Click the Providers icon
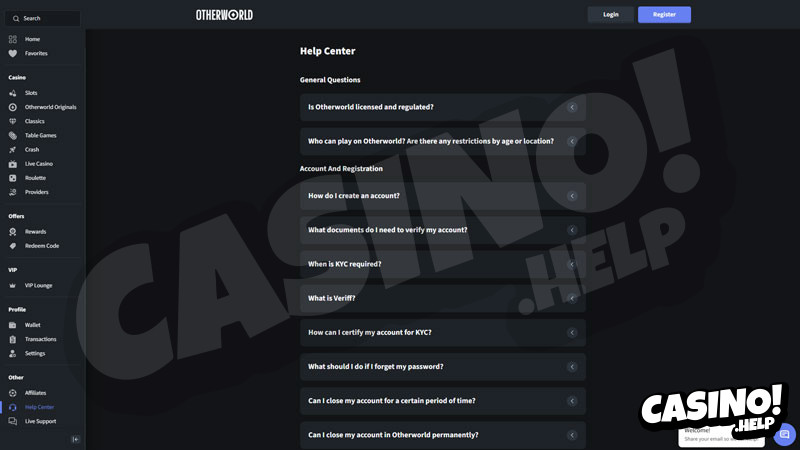Screen dimensions: 800x450 point(13,192)
